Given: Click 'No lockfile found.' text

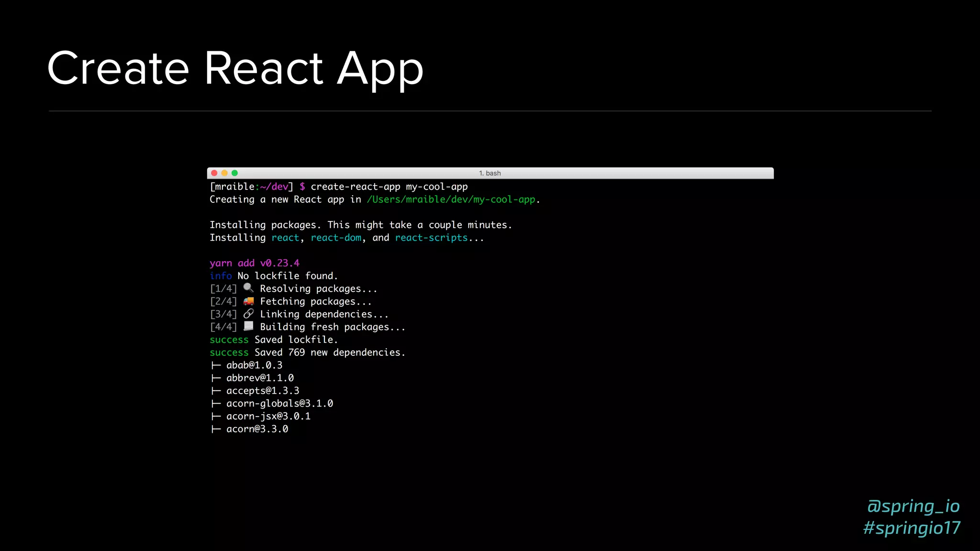Looking at the screenshot, I should [x=288, y=275].
